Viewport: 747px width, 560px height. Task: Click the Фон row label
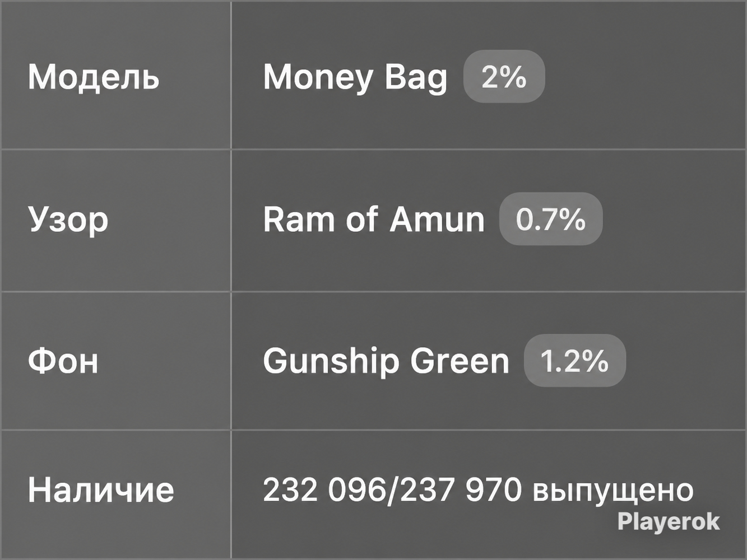pos(63,361)
